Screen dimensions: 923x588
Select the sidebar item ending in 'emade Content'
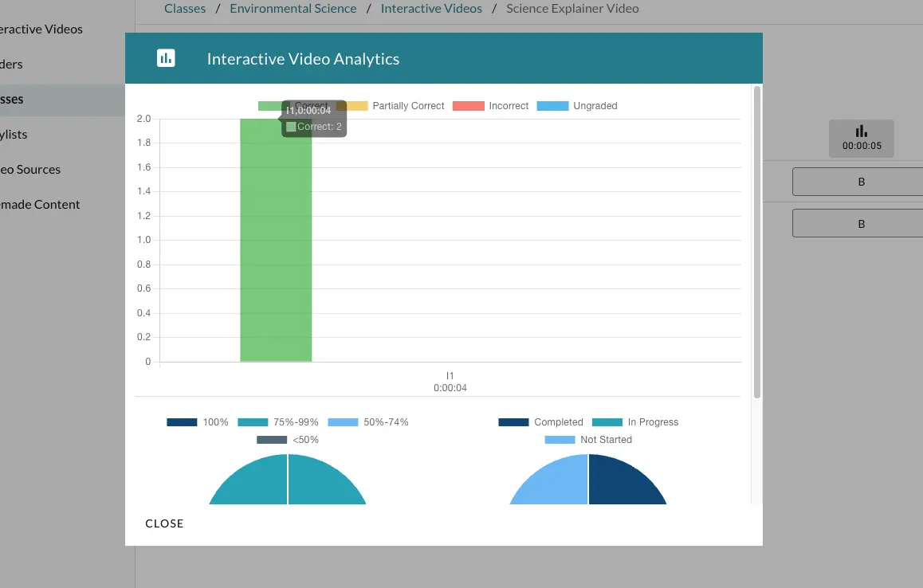click(x=39, y=204)
